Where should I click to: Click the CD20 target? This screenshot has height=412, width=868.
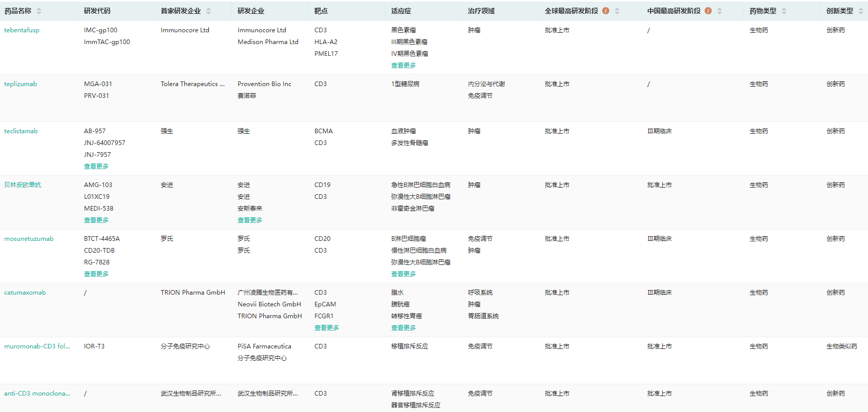[x=323, y=239]
